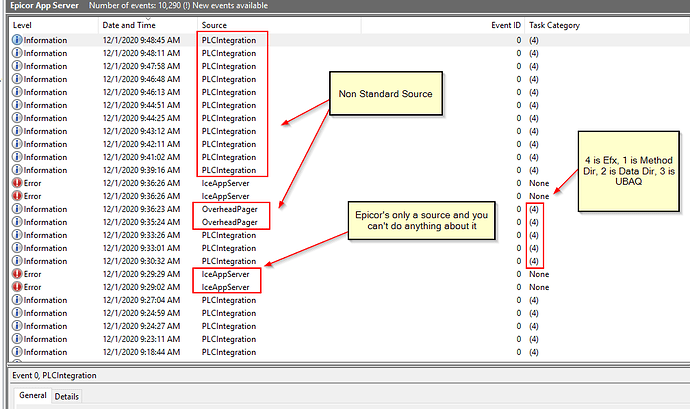
Task: Select PLCIntegration source at 9:24:27 AM
Action: point(229,326)
